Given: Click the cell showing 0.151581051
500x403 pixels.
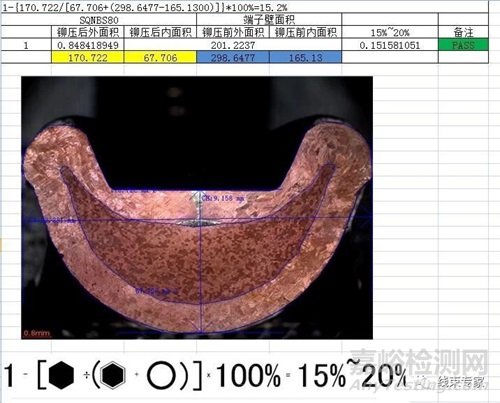Looking at the screenshot, I should click(390, 45).
